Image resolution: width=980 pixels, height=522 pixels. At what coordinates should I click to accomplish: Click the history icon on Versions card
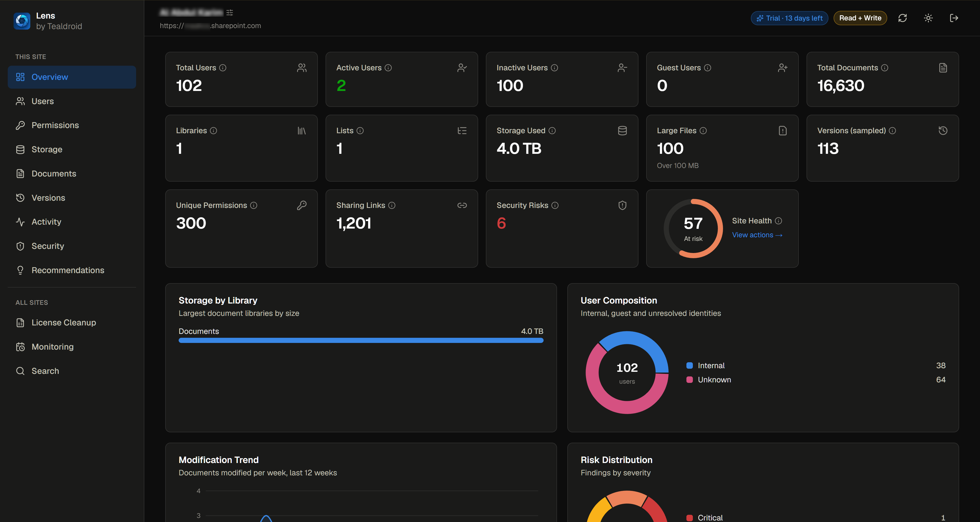pyautogui.click(x=943, y=131)
